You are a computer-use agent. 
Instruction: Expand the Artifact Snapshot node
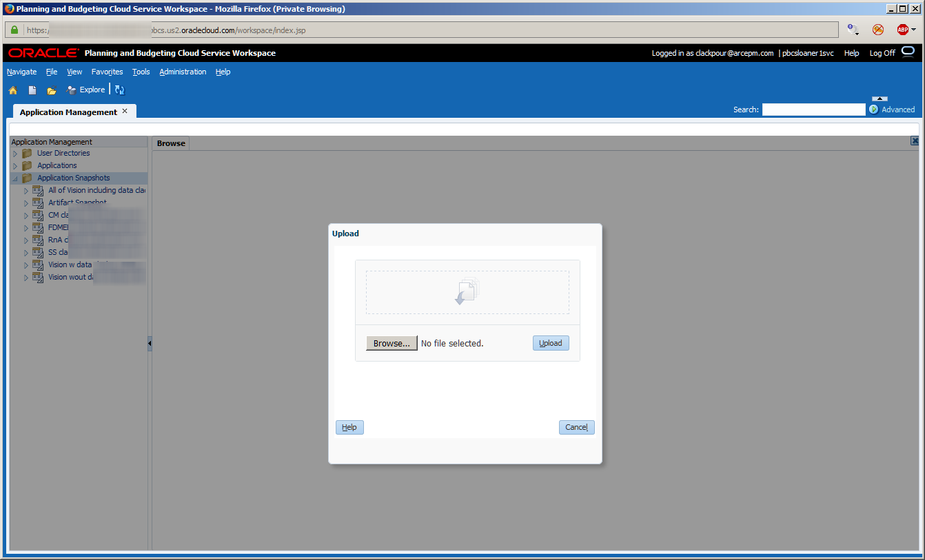(x=26, y=203)
